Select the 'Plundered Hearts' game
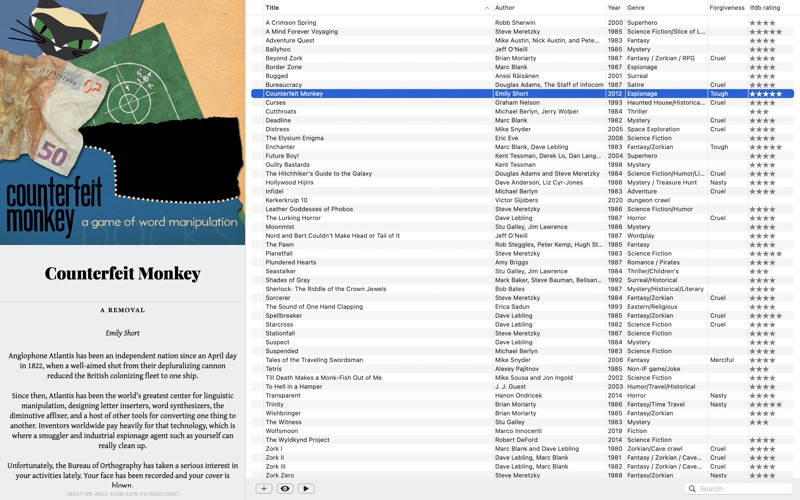Screen dimensions: 800x500 (522, 262)
